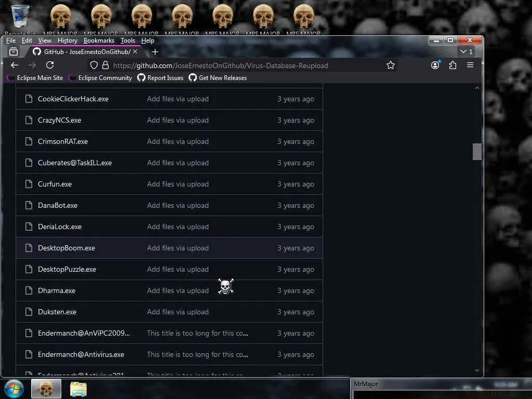The height and width of the screenshot is (399, 532).
Task: Open the Windows Start button
Action: pos(14,389)
